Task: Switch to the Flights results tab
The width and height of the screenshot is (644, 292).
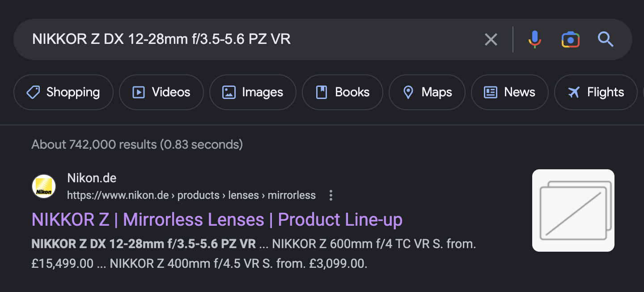Action: 596,92
